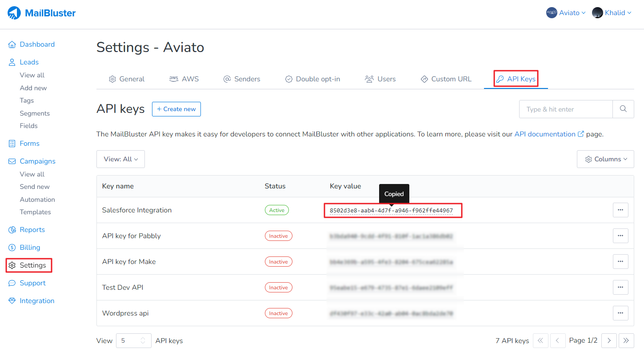The image size is (644, 356).
Task: Click the Create new button
Action: (x=176, y=109)
